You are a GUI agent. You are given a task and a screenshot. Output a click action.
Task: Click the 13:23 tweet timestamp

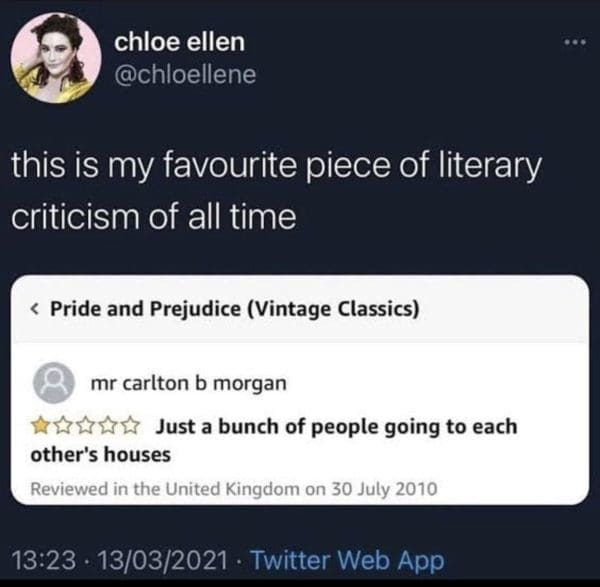point(44,560)
